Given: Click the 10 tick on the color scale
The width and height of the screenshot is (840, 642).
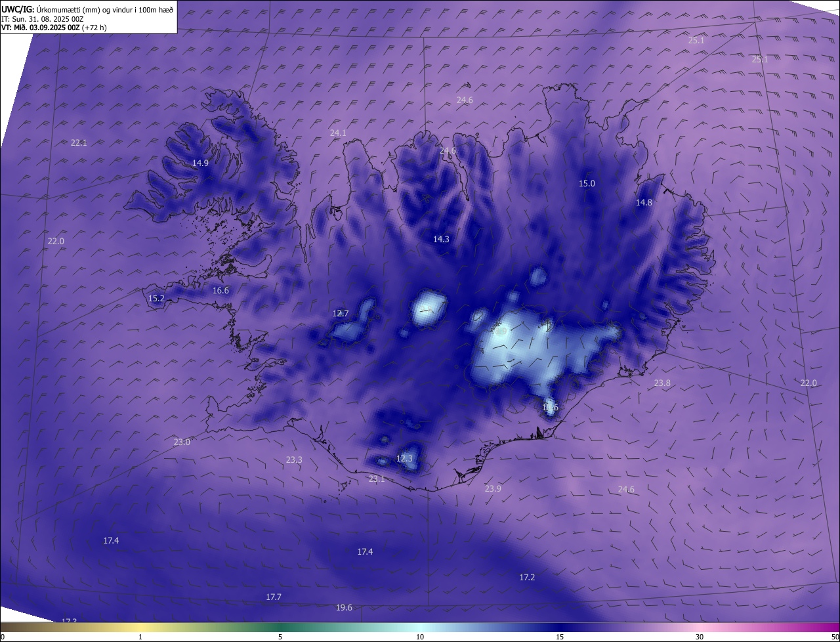Looking at the screenshot, I should pyautogui.click(x=420, y=637).
